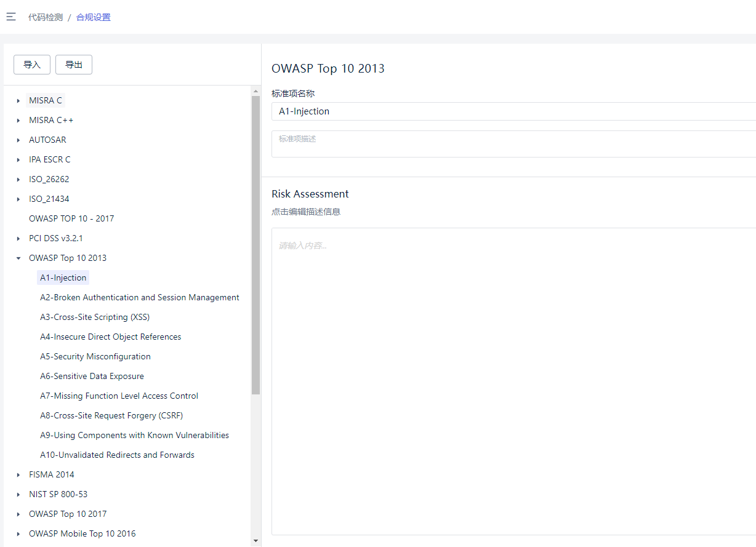Viewport: 756px width, 547px height.
Task: Collapse the OWASP Top 10 2013 node
Action: tap(18, 258)
